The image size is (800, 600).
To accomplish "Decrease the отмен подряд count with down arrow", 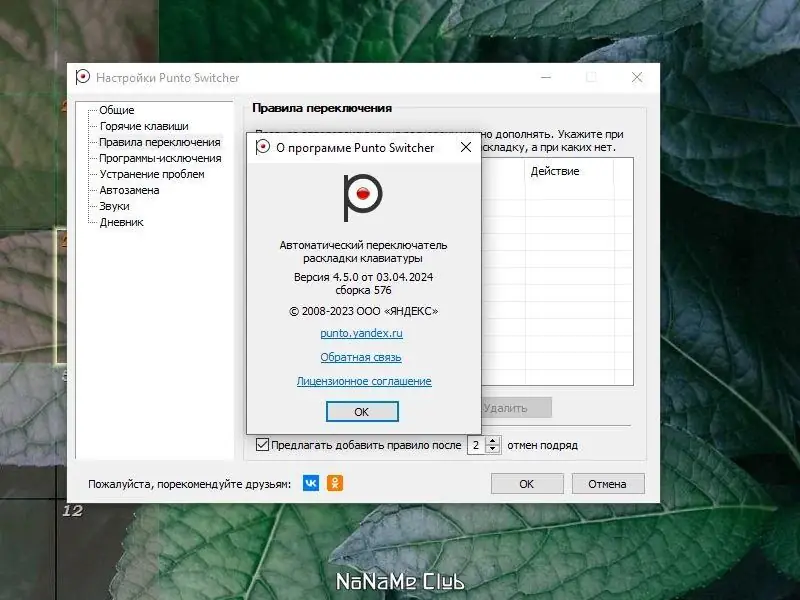I will pyautogui.click(x=492, y=449).
